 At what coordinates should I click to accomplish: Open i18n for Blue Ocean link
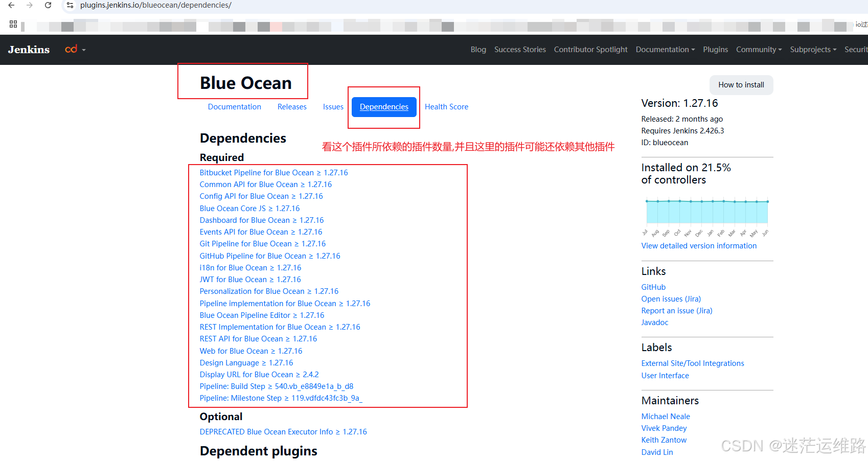click(250, 268)
